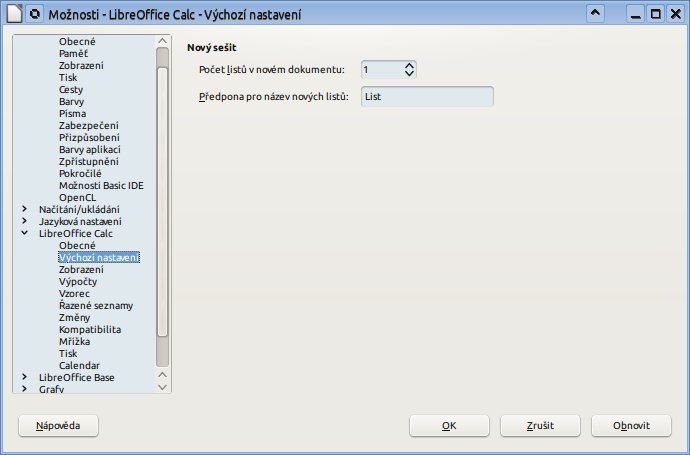This screenshot has width=690, height=455.
Task: Open OpenCL options page
Action: coord(77,197)
